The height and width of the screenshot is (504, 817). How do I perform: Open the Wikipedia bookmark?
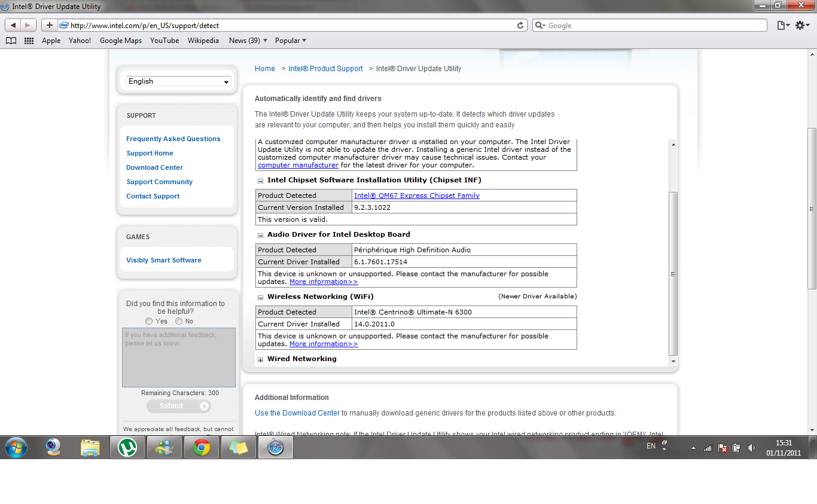203,41
